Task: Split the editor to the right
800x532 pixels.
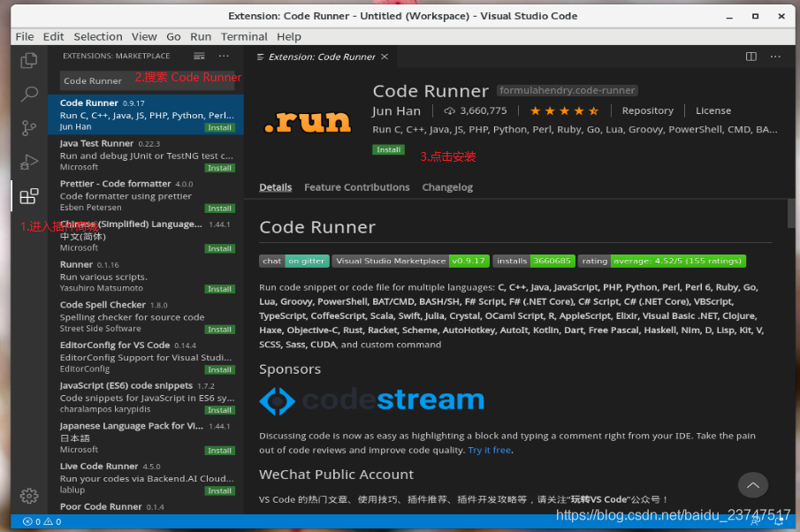Action: (x=751, y=57)
